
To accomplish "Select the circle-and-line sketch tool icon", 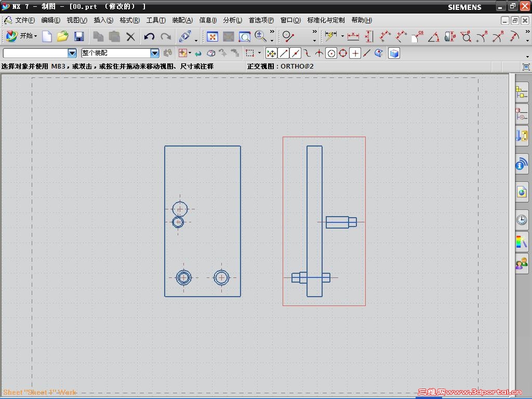I will pos(288,36).
